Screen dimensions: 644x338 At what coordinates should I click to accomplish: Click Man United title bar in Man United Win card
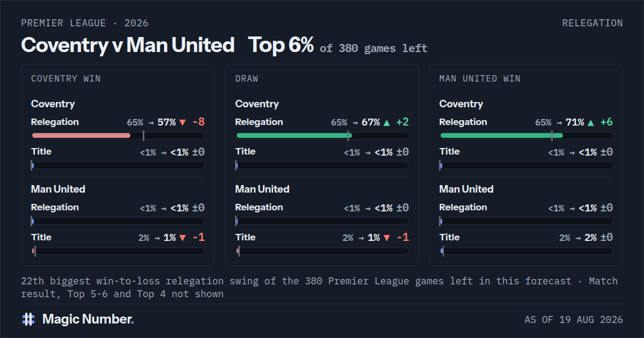click(526, 251)
